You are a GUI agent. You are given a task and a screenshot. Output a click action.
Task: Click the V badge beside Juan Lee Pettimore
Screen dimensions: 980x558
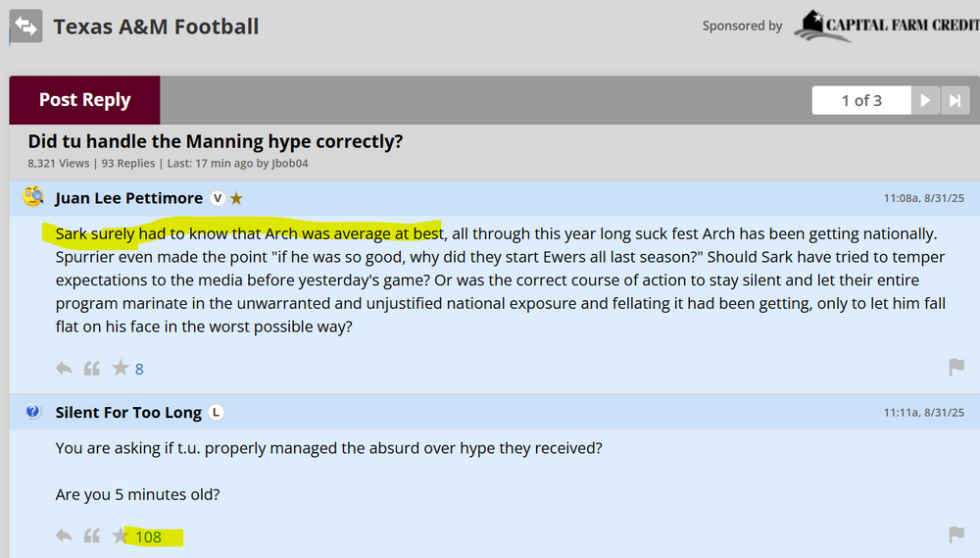click(218, 198)
